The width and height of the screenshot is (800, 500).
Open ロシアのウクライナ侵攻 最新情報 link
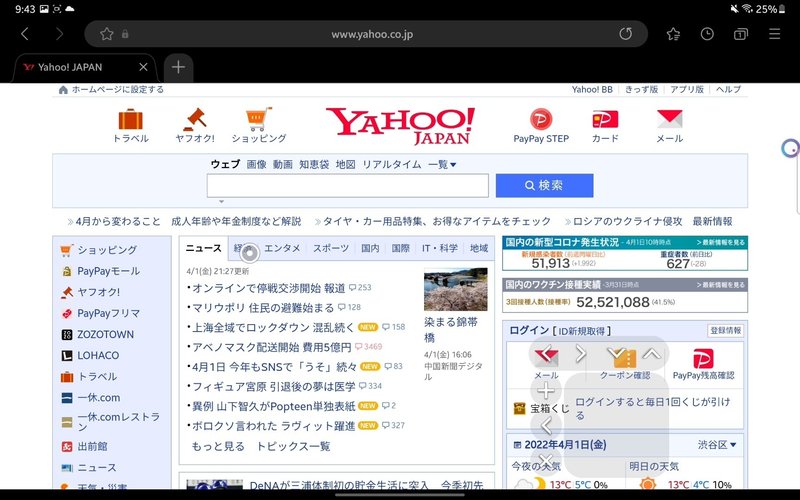(x=653, y=221)
